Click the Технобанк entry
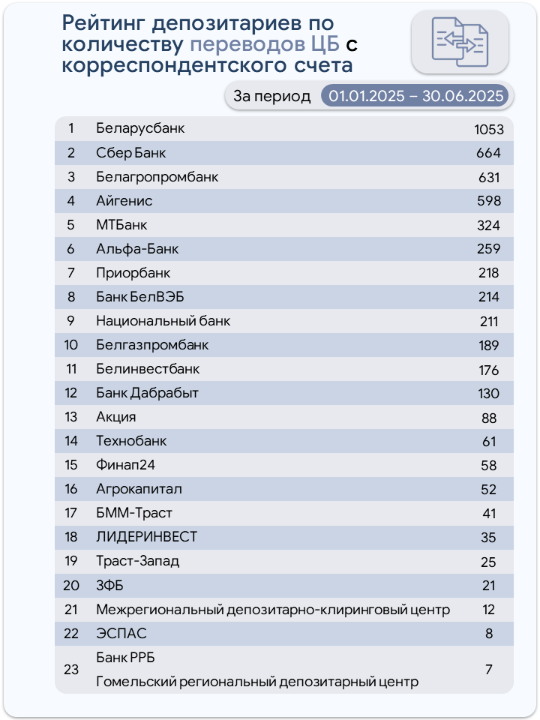Screen dimensions: 540x720 131,441
